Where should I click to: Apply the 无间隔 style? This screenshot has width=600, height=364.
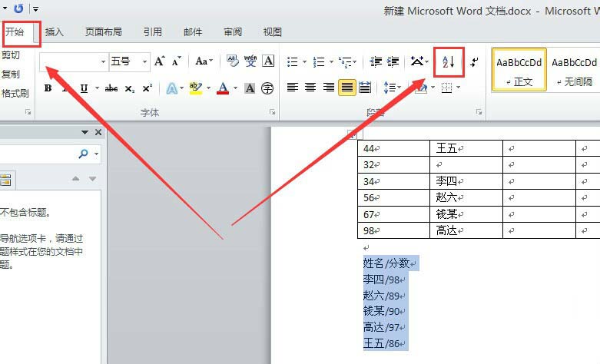(574, 69)
